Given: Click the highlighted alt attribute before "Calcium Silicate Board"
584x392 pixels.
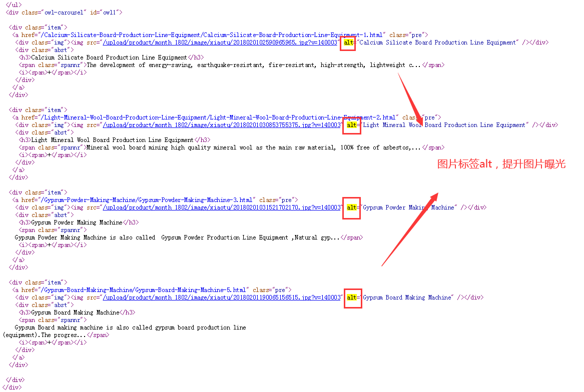Looking at the screenshot, I should click(348, 43).
